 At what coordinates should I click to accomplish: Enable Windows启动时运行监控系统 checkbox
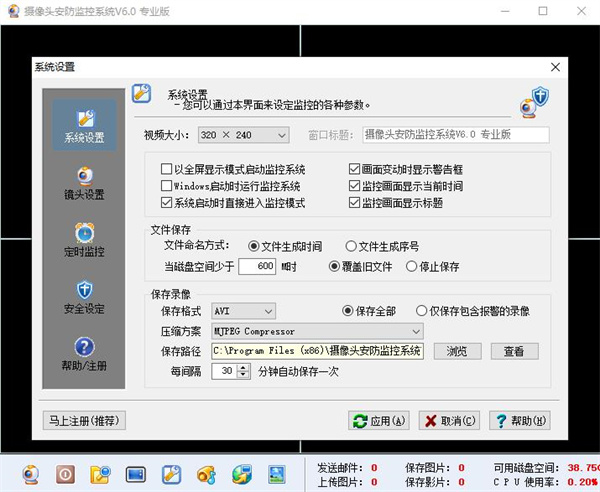coord(167,186)
